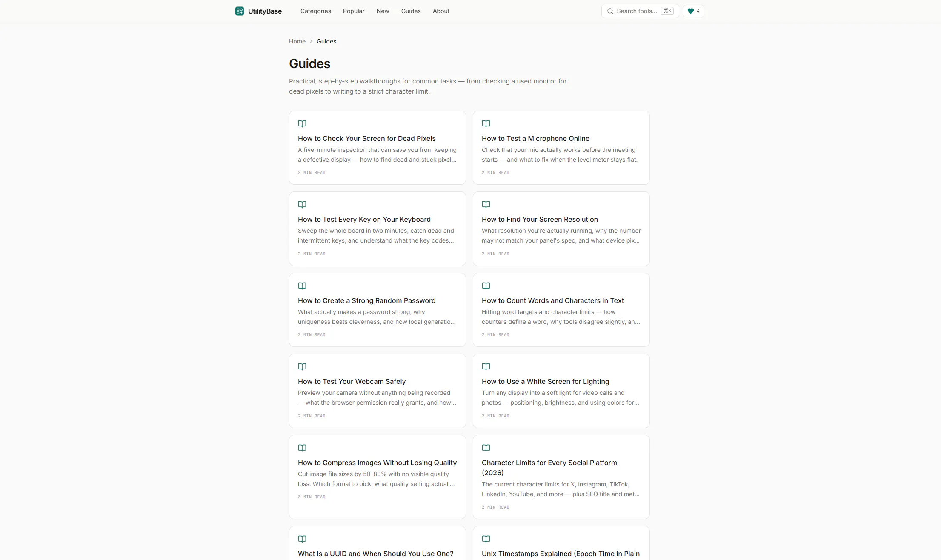Click the UtilityBase logo icon
Screen dimensions: 941x560
click(x=240, y=11)
